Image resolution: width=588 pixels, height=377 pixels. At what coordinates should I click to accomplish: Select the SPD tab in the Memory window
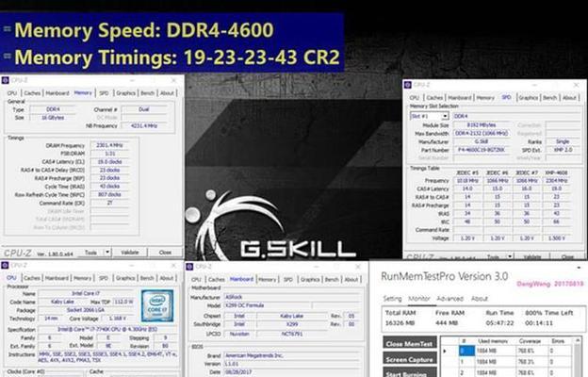pos(104,93)
